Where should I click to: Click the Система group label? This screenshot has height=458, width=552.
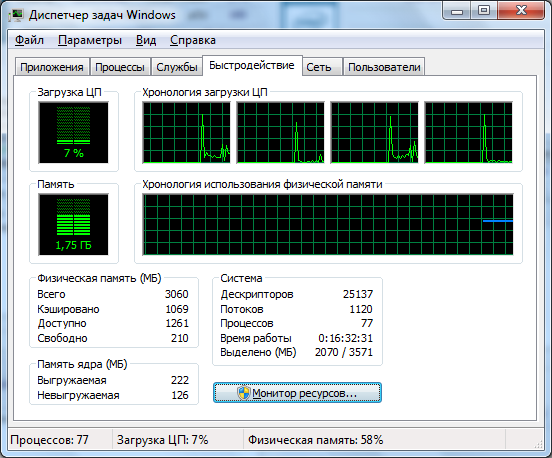(241, 278)
